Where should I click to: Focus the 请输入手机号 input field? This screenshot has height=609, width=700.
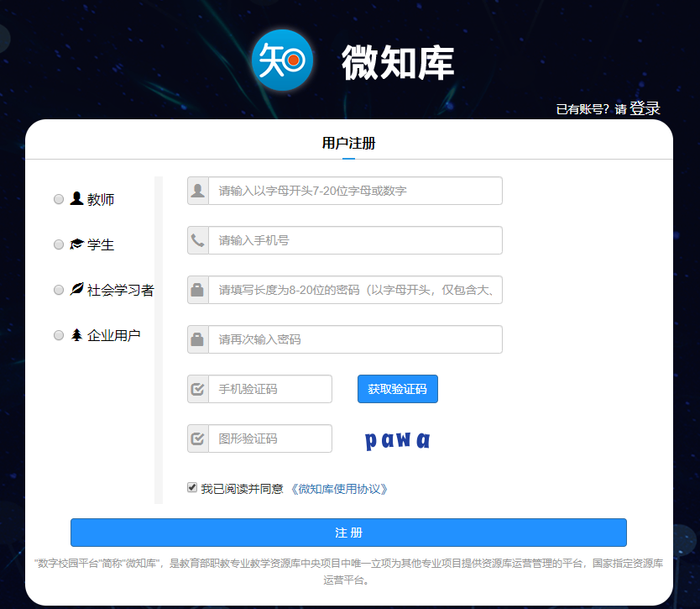click(x=355, y=240)
